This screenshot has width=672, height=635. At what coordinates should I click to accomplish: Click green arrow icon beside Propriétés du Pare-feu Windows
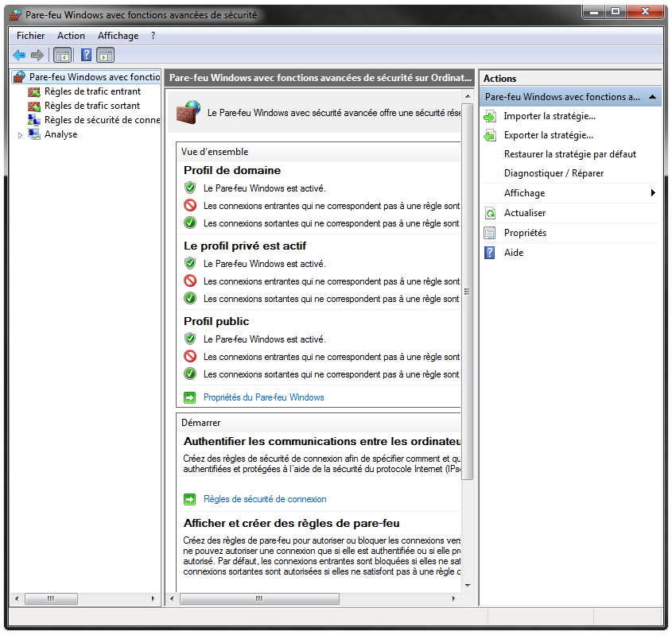tap(189, 397)
